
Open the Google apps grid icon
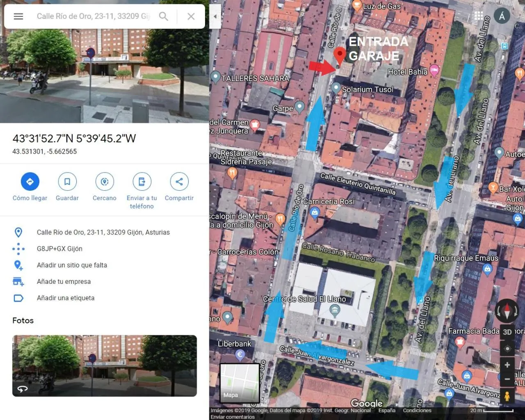tap(479, 15)
